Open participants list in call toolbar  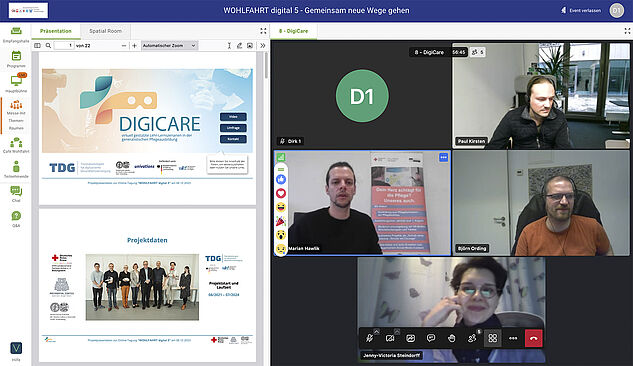click(x=472, y=338)
